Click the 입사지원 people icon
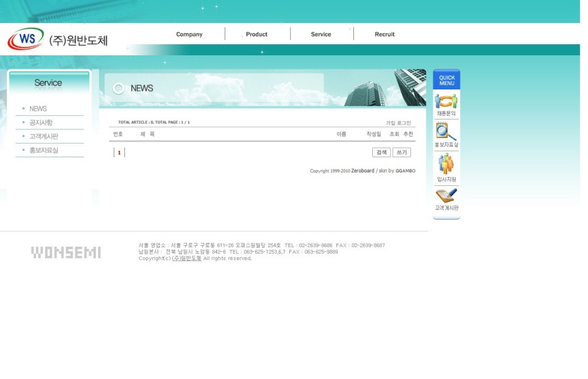Screen dimensions: 588x379 446,164
